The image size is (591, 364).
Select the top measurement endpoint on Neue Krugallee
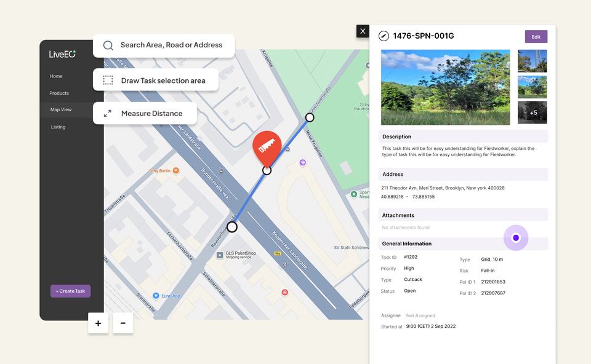coord(310,117)
